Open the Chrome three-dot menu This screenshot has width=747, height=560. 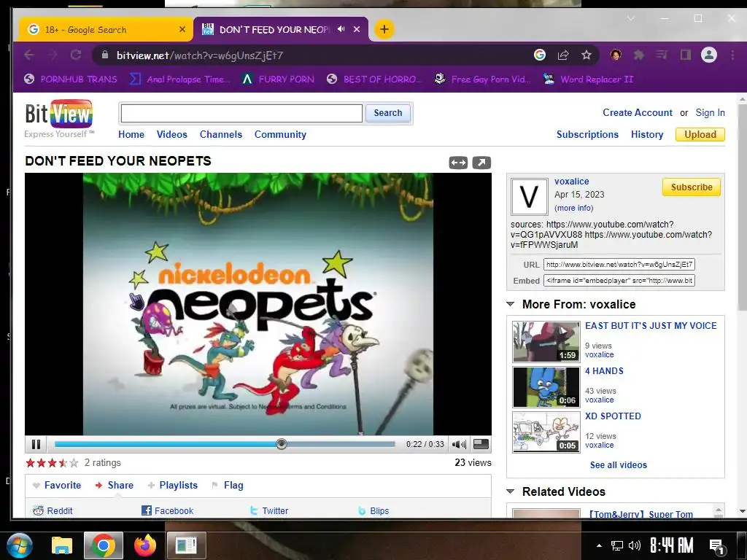tap(732, 55)
